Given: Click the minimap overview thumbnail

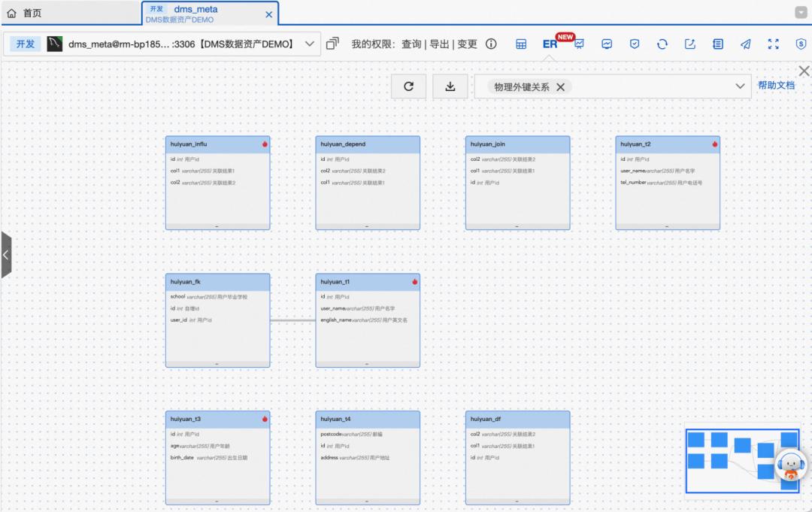Looking at the screenshot, I should coord(741,462).
